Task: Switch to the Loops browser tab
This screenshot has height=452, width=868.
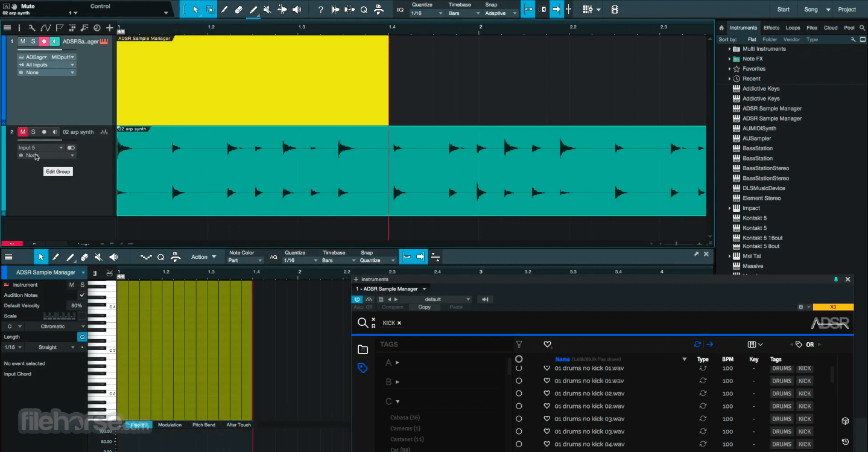Action: tap(793, 28)
